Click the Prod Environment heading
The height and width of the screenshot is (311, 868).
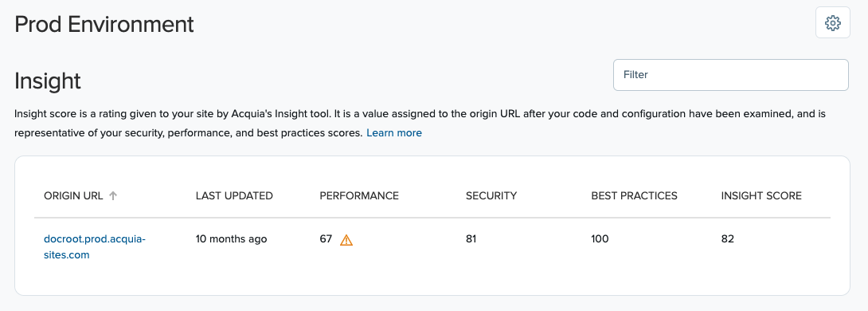point(104,25)
